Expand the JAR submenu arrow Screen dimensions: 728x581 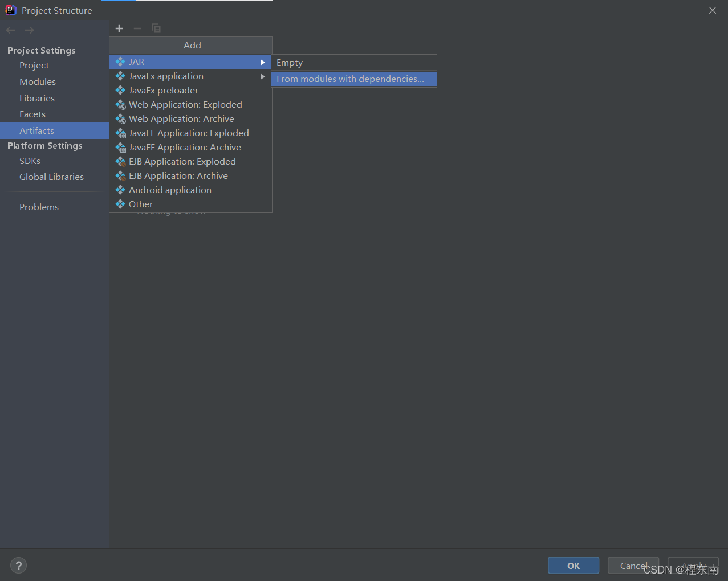[x=263, y=62]
